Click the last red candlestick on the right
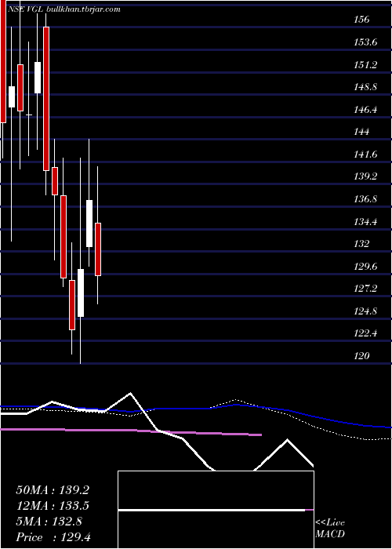Image resolution: width=392 pixels, height=549 pixels. 98,249
